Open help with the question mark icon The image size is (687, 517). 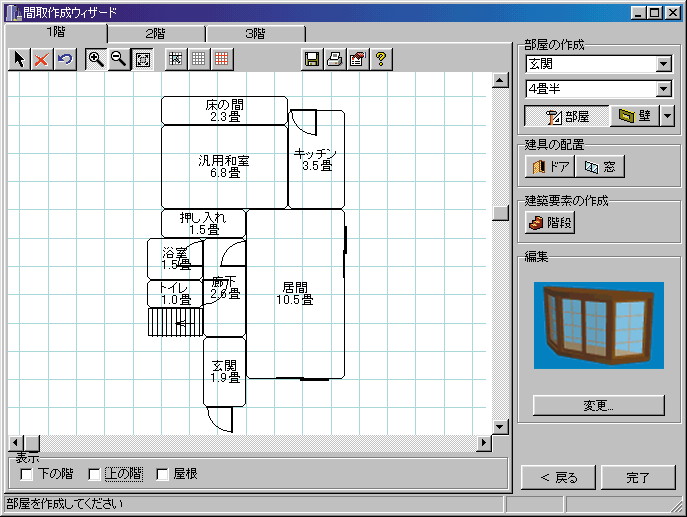click(x=381, y=60)
